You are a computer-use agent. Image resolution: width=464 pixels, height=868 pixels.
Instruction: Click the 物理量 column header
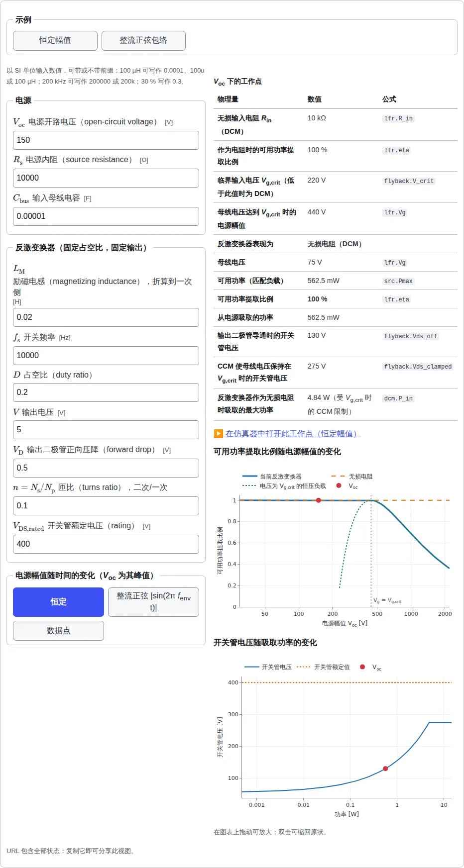click(228, 99)
